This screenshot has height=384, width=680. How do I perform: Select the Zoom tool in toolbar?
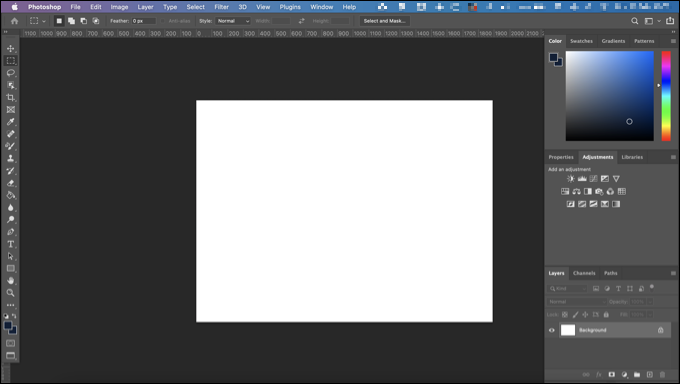10,293
